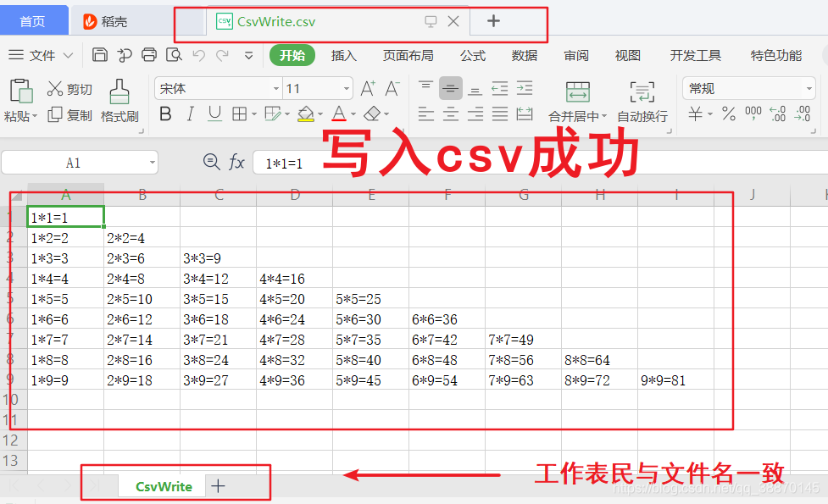Click the fx insert function icon

[x=236, y=162]
